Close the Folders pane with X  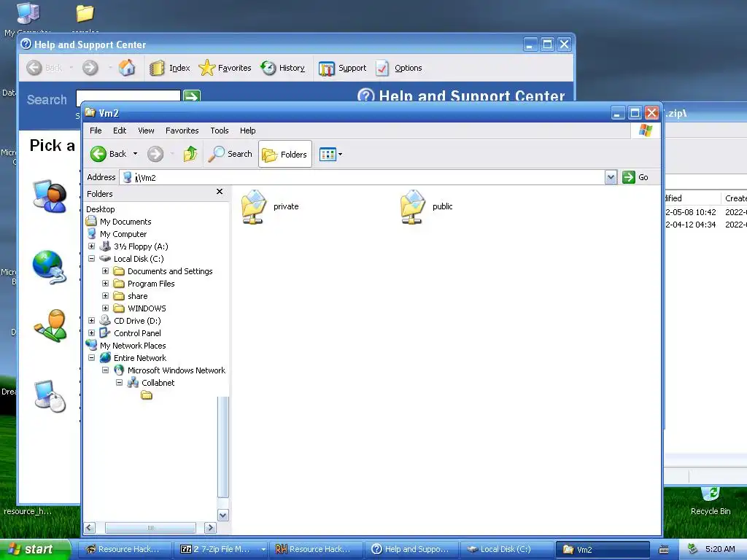point(220,192)
